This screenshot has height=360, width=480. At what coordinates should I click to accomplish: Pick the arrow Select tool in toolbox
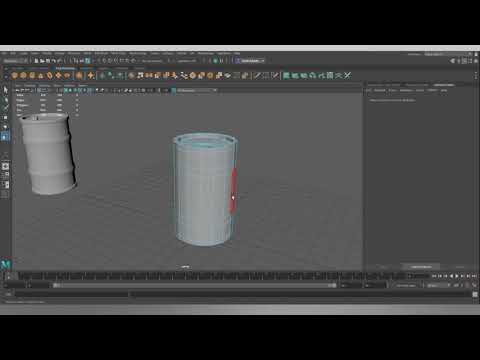click(x=5, y=90)
